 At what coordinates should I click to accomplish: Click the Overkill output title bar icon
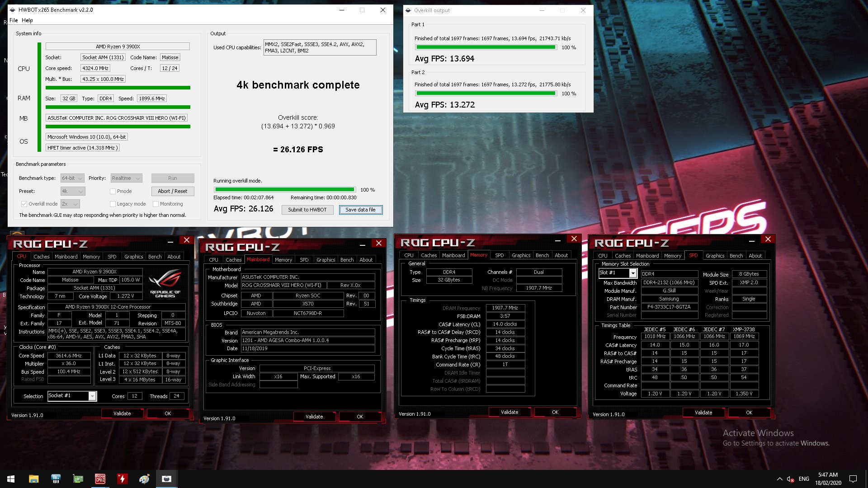tap(408, 10)
